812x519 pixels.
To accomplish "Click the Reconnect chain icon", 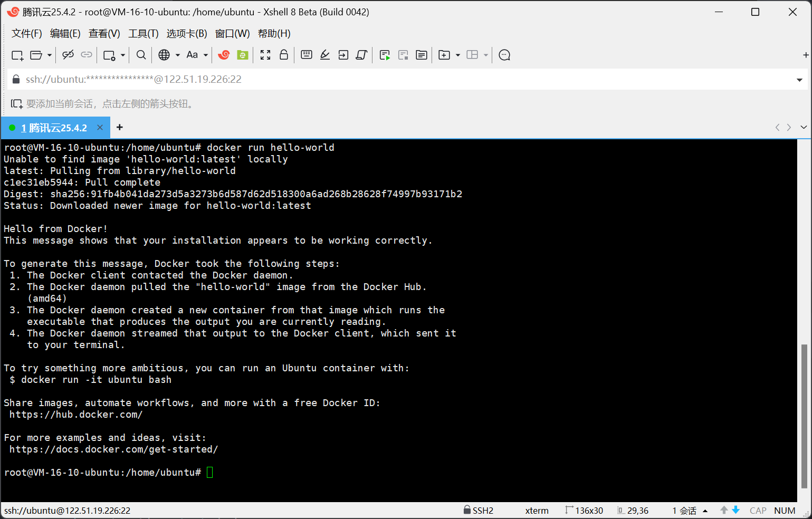I will (x=87, y=55).
